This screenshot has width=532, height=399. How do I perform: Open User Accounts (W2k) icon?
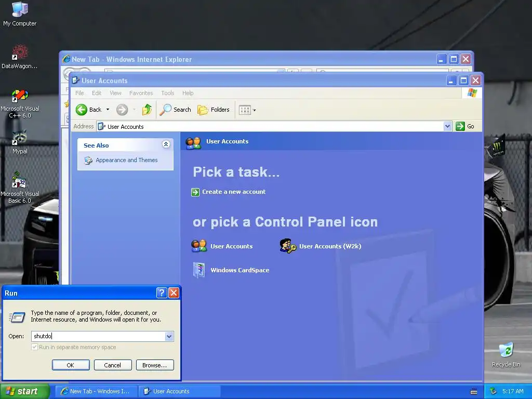point(320,246)
